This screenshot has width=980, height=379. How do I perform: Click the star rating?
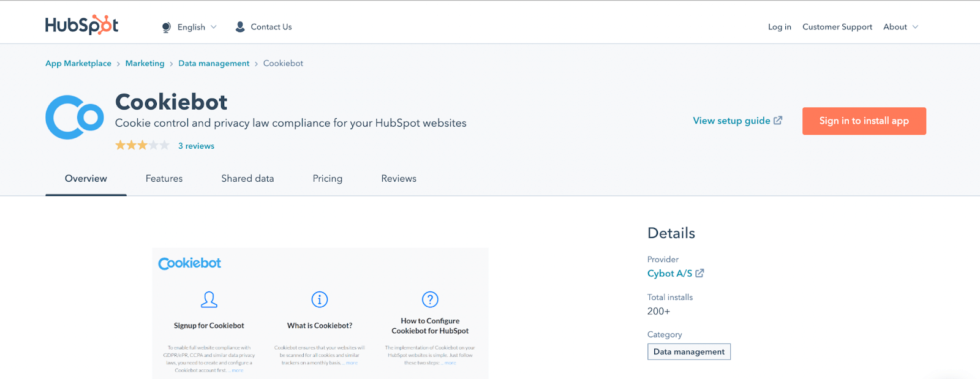pyautogui.click(x=142, y=145)
